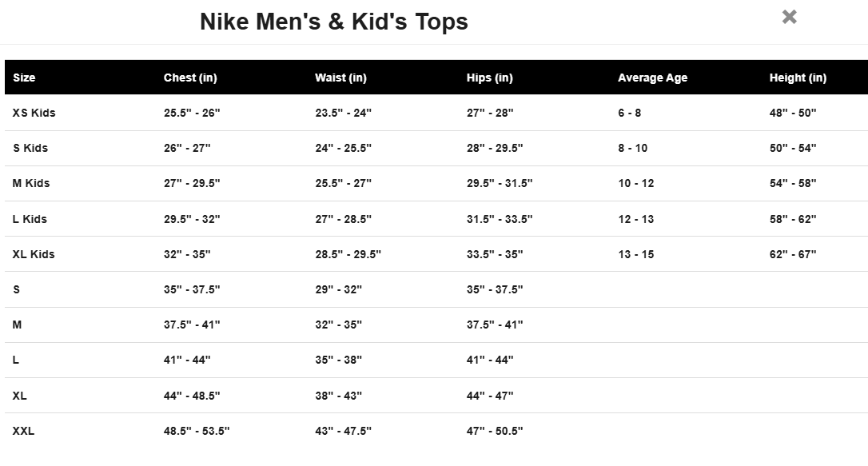Click the XXL chest value 48.5" - 53.5"
The height and width of the screenshot is (466, 868).
pyautogui.click(x=197, y=431)
